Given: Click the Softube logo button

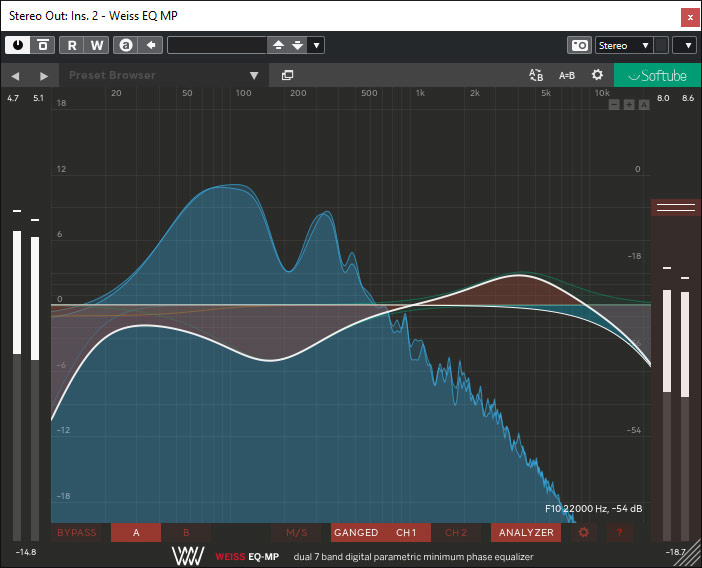Looking at the screenshot, I should tap(656, 75).
